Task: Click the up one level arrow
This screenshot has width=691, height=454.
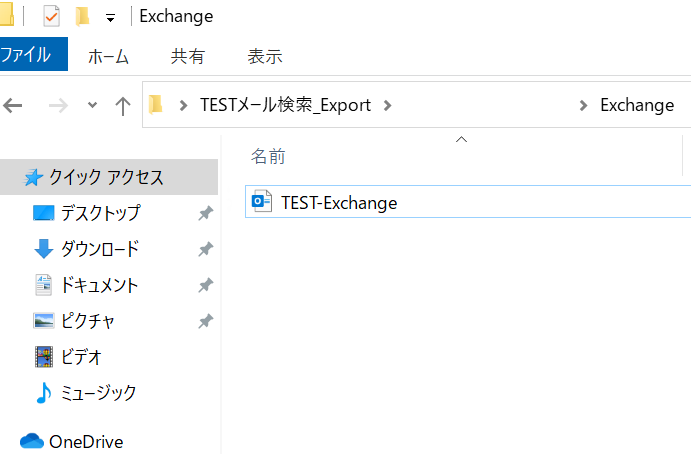Action: (123, 105)
